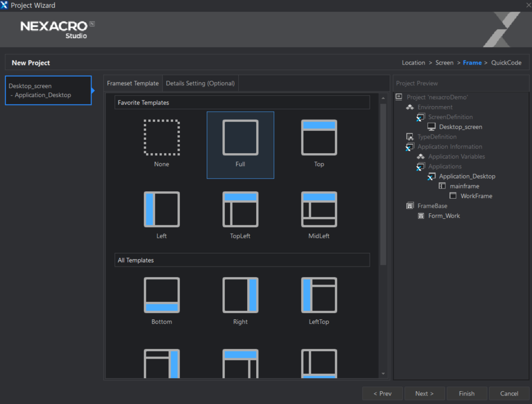This screenshot has height=404, width=532.
Task: Click the template list scroll-up arrow
Action: tap(383, 98)
